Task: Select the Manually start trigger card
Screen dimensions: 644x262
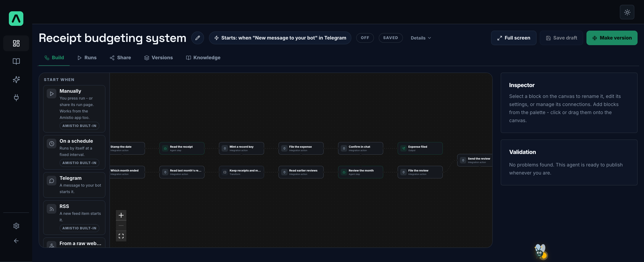Action: pos(74,109)
